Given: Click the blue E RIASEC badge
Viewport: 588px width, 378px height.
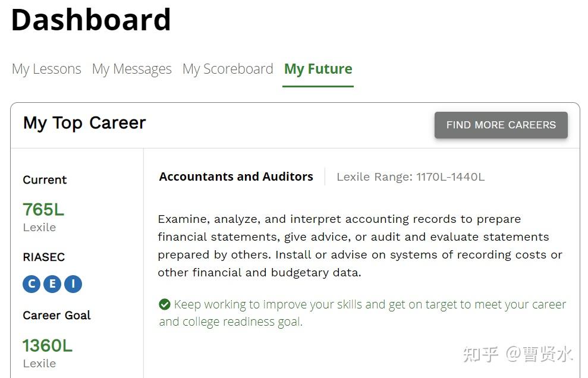Looking at the screenshot, I should tap(52, 284).
